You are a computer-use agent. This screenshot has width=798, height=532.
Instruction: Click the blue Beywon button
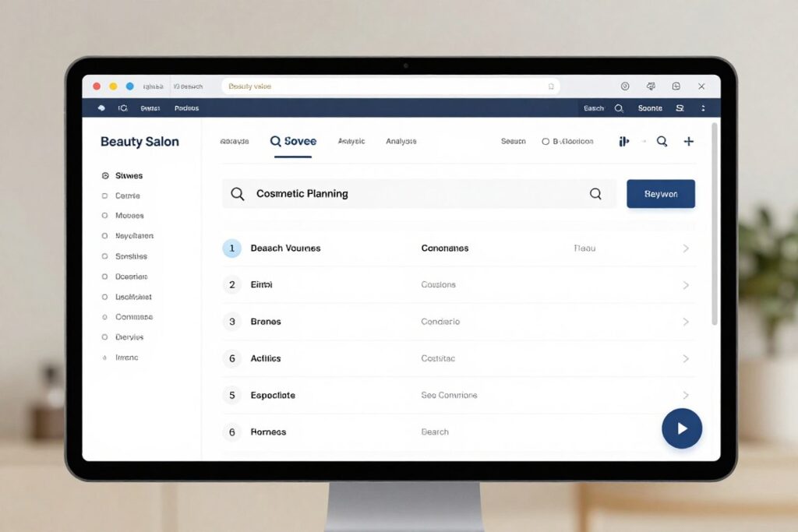tap(661, 194)
